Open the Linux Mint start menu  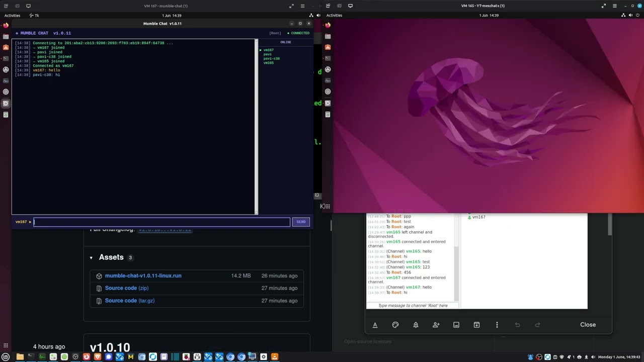click(6, 357)
